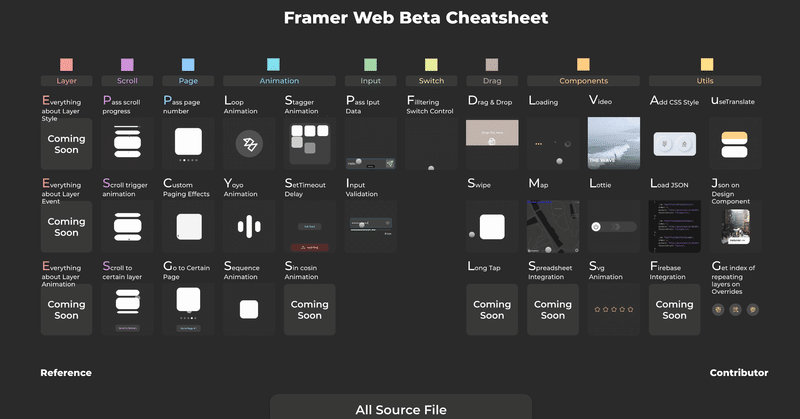Click the yellow Switch color swatch

[431, 65]
